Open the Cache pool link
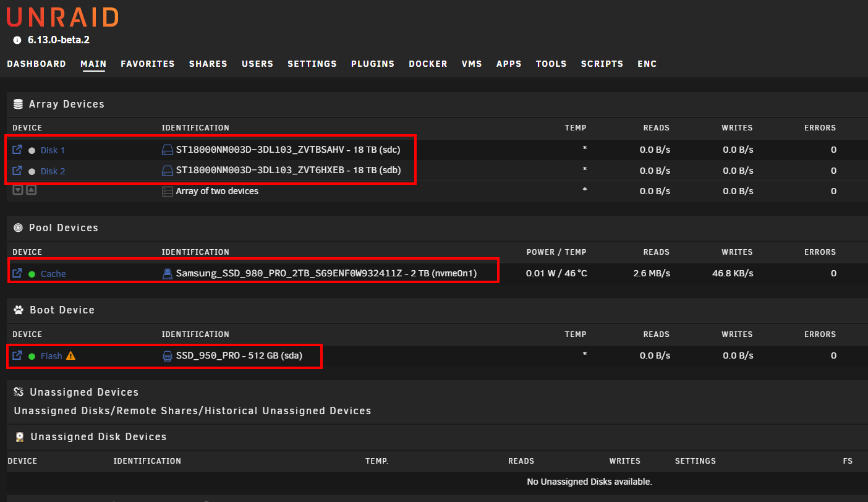 53,274
